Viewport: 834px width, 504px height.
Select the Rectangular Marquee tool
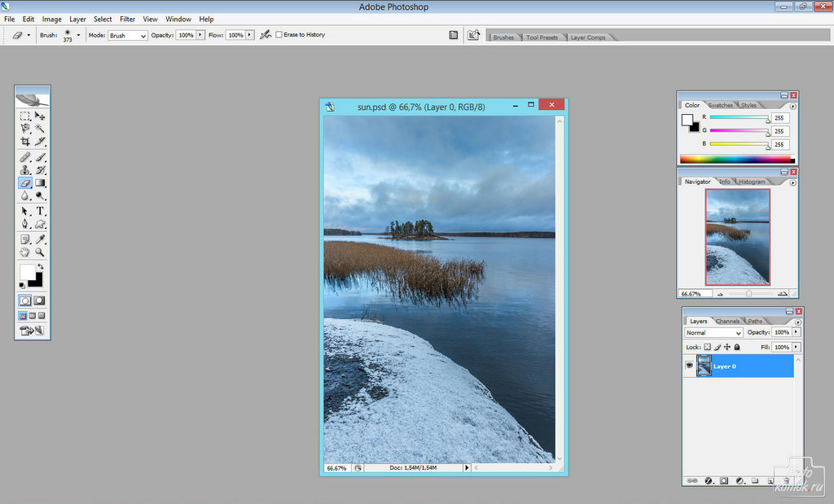[x=25, y=116]
